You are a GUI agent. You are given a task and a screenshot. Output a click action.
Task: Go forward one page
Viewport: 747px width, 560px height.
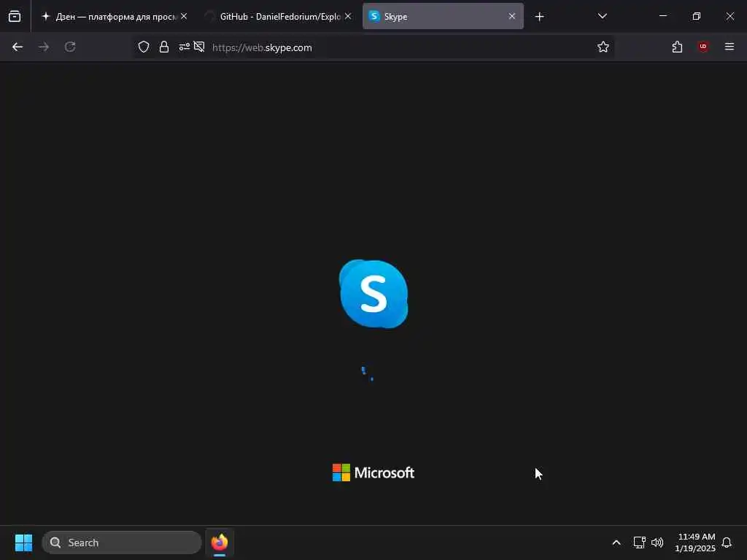click(x=44, y=47)
